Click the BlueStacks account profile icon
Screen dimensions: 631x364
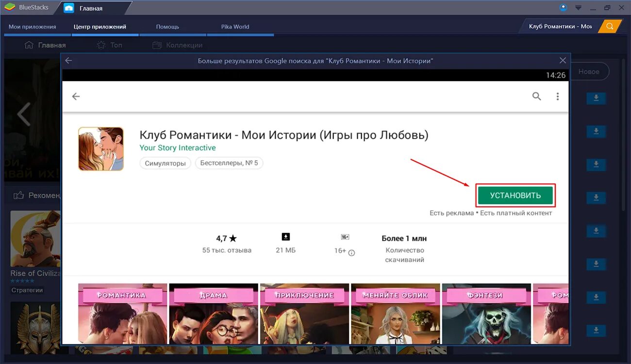click(x=564, y=7)
